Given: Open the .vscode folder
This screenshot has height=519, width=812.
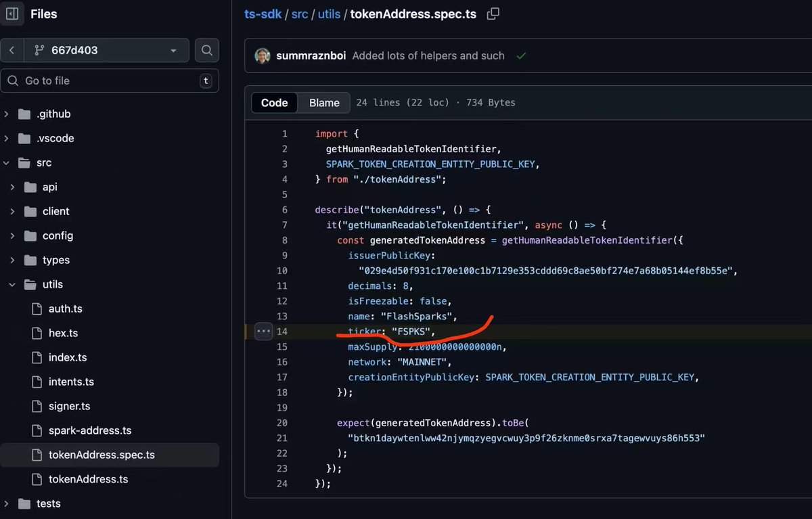Looking at the screenshot, I should pos(55,139).
